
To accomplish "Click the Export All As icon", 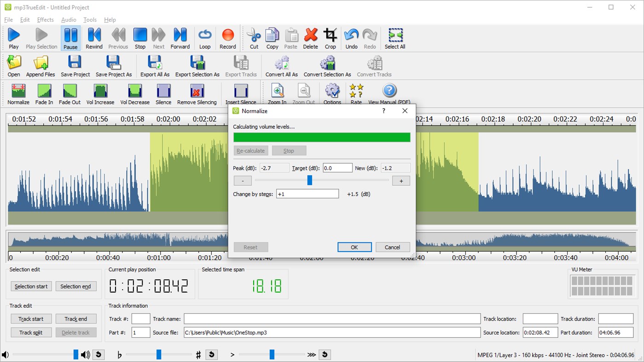I will click(155, 65).
